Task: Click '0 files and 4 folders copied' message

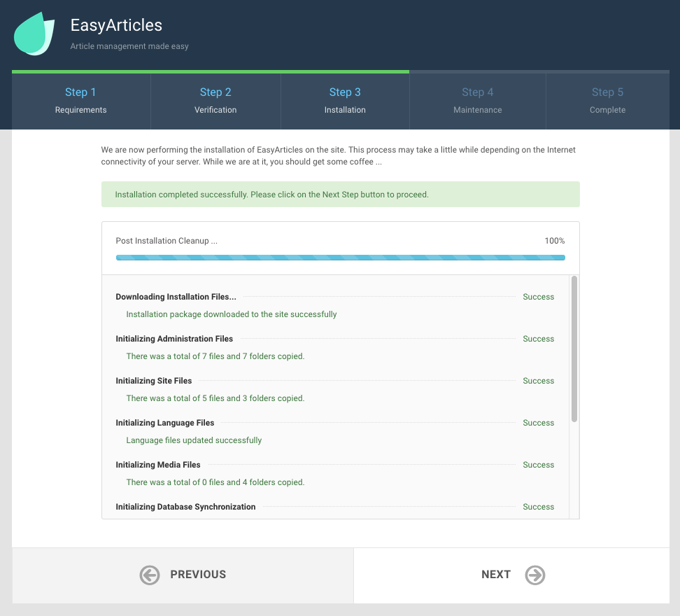Action: tap(215, 482)
